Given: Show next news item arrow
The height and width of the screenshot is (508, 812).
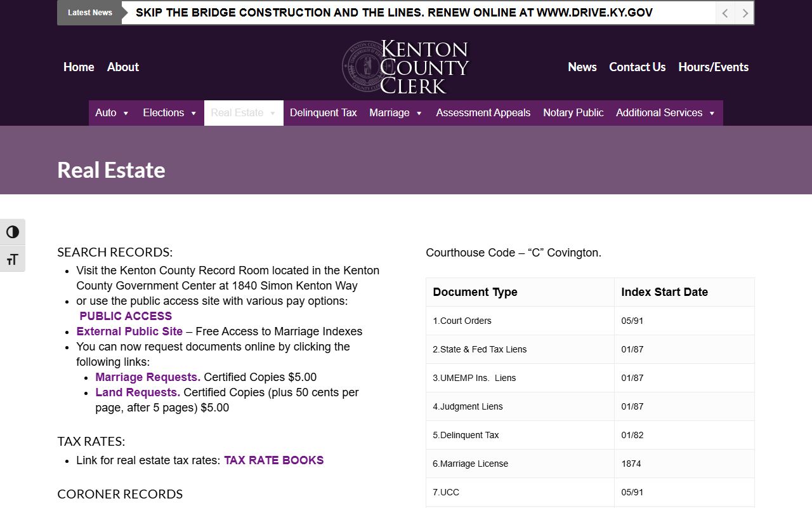Looking at the screenshot, I should tap(745, 13).
